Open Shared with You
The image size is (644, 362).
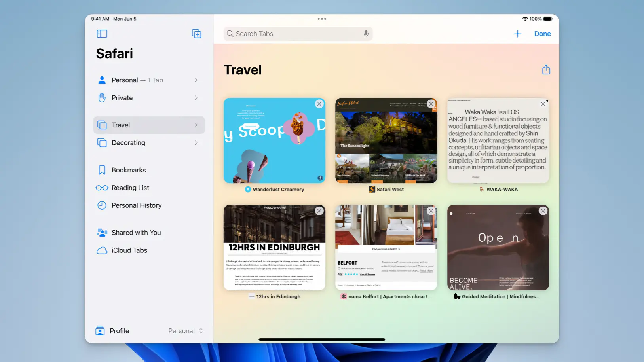[136, 233]
